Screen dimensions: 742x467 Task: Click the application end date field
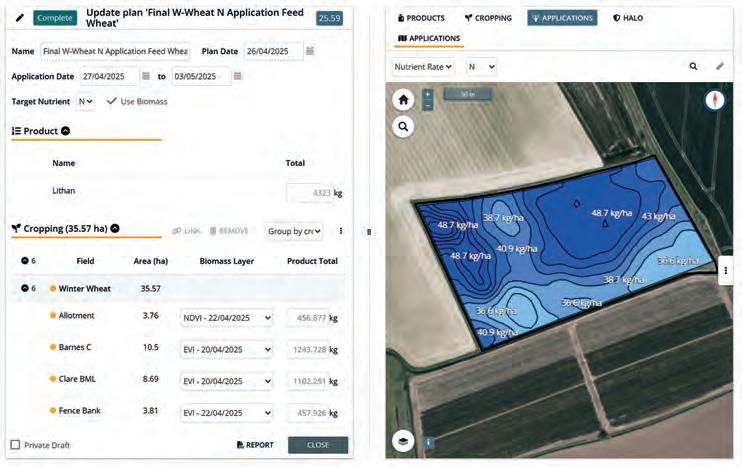coord(201,76)
